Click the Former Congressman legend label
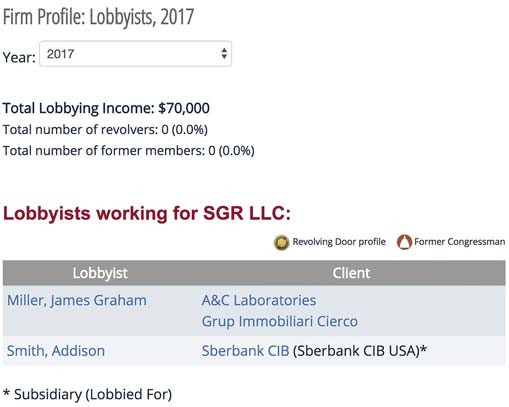The height and width of the screenshot is (407, 509). [460, 242]
